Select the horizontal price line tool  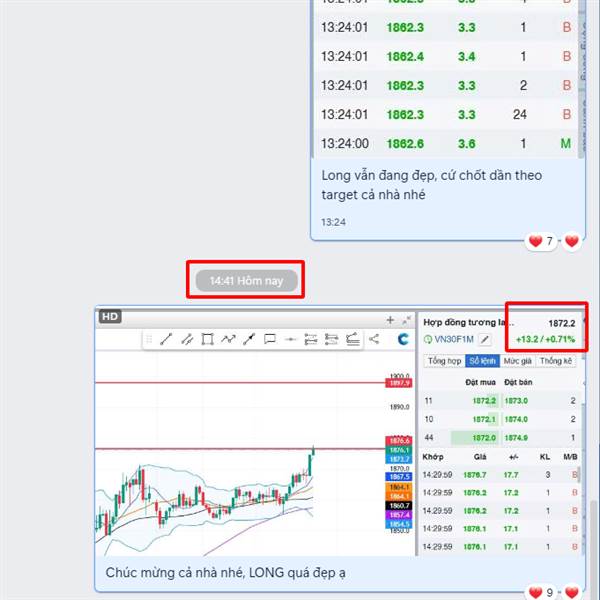tap(290, 339)
